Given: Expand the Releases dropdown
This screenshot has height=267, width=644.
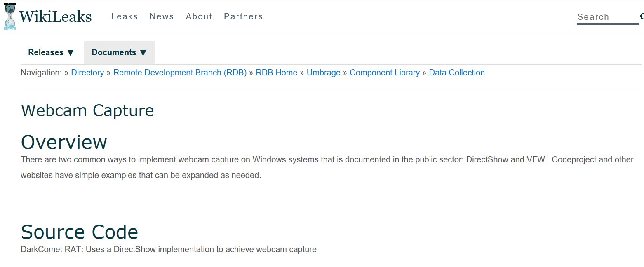Looking at the screenshot, I should coord(51,53).
